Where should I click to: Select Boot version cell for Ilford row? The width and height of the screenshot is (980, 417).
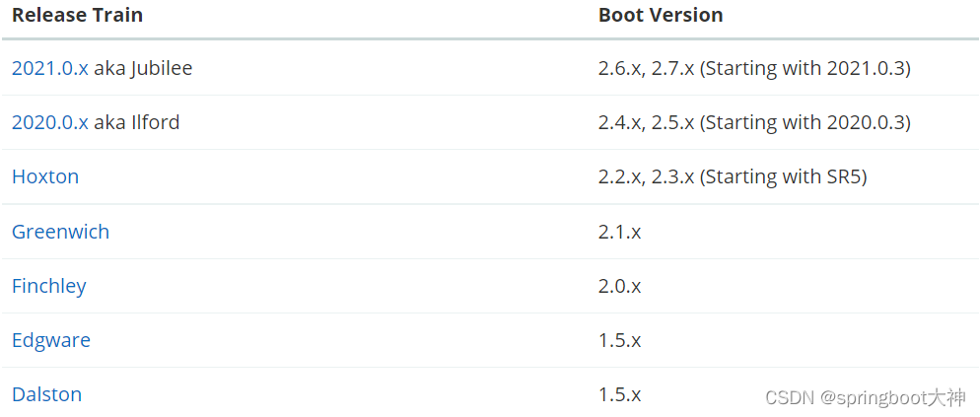(x=754, y=122)
